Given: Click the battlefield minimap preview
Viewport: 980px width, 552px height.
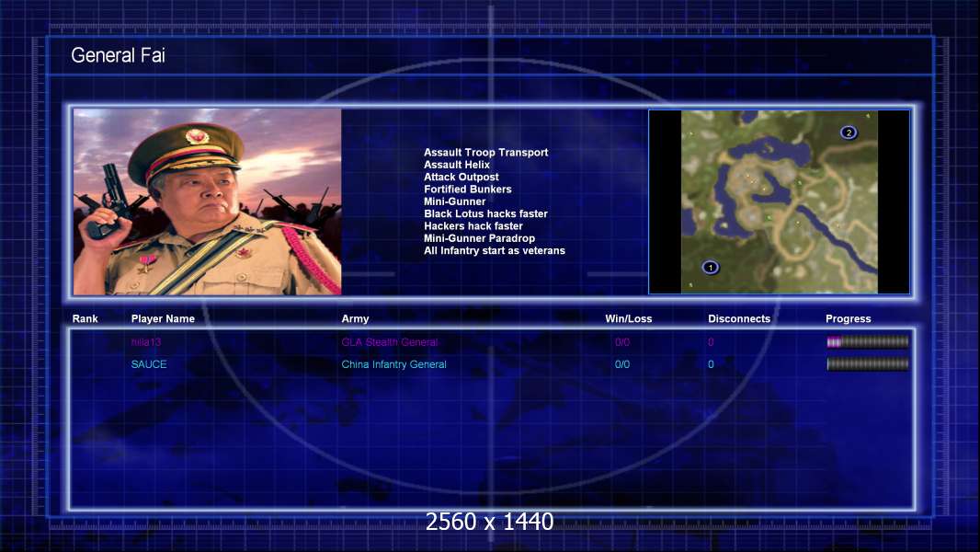Looking at the screenshot, I should [x=780, y=201].
